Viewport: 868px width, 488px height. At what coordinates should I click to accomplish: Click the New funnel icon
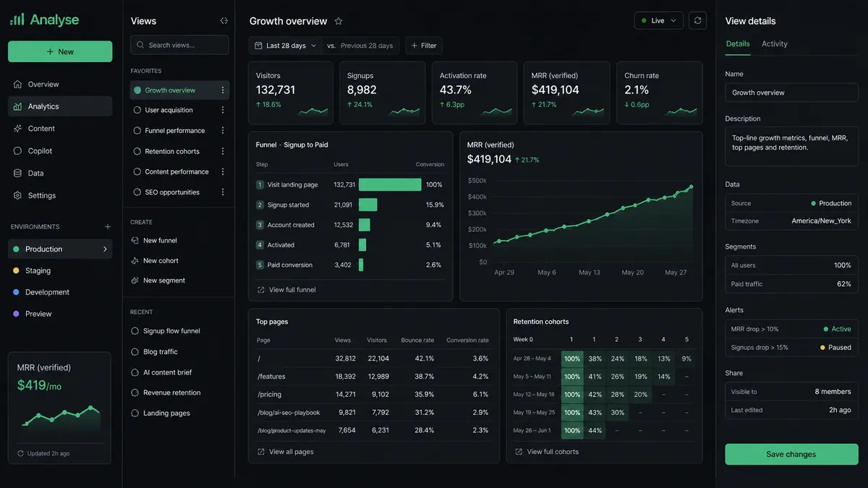coord(135,240)
